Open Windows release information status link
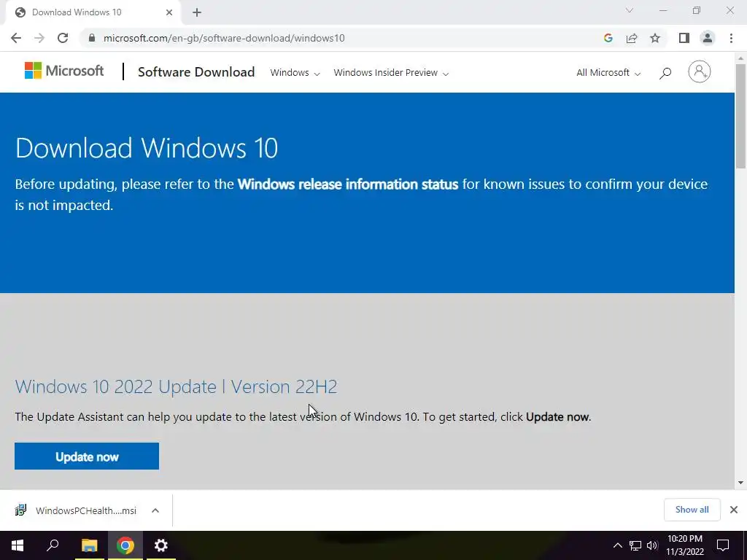Image resolution: width=747 pixels, height=560 pixels. [x=348, y=184]
